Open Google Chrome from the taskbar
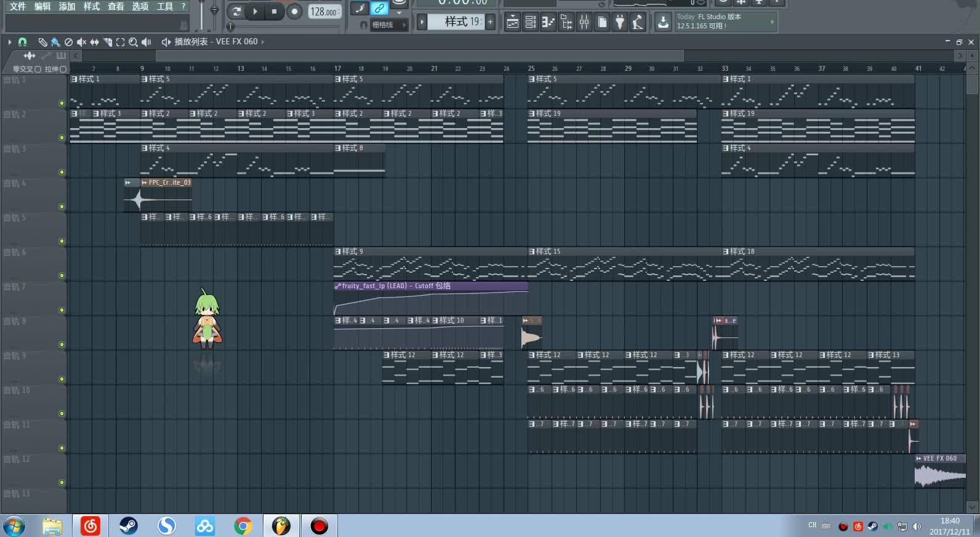The image size is (980, 537). click(243, 526)
